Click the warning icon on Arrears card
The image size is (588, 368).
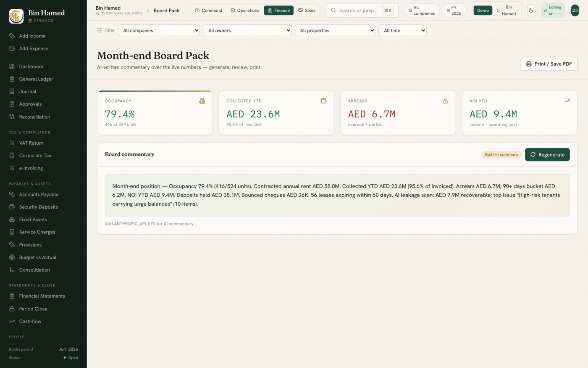point(445,101)
